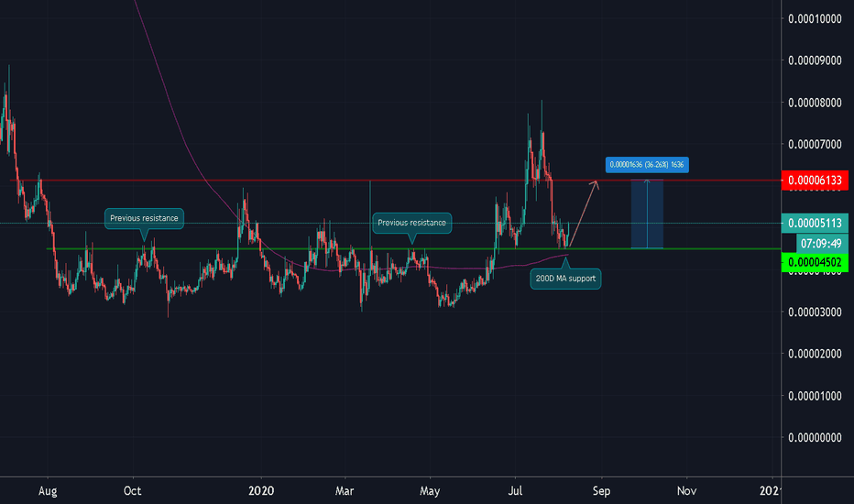This screenshot has height=504, width=854.
Task: Select the pink projection arrow toward resistance
Action: tap(583, 214)
